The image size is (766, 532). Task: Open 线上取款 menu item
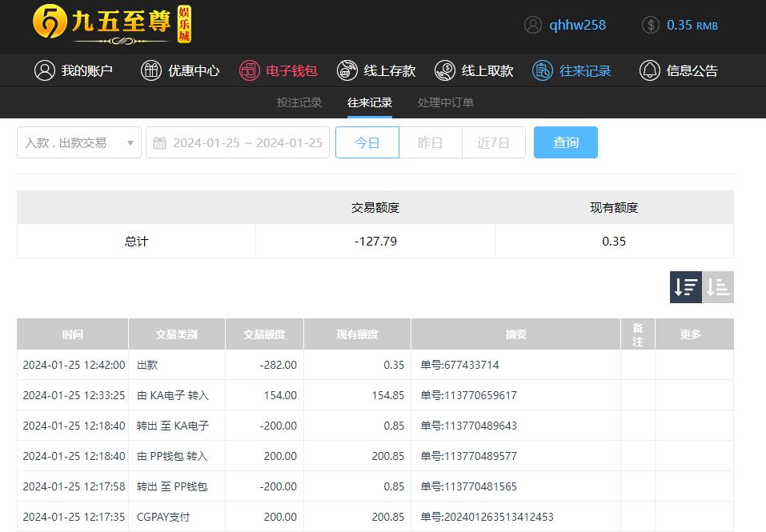(474, 70)
